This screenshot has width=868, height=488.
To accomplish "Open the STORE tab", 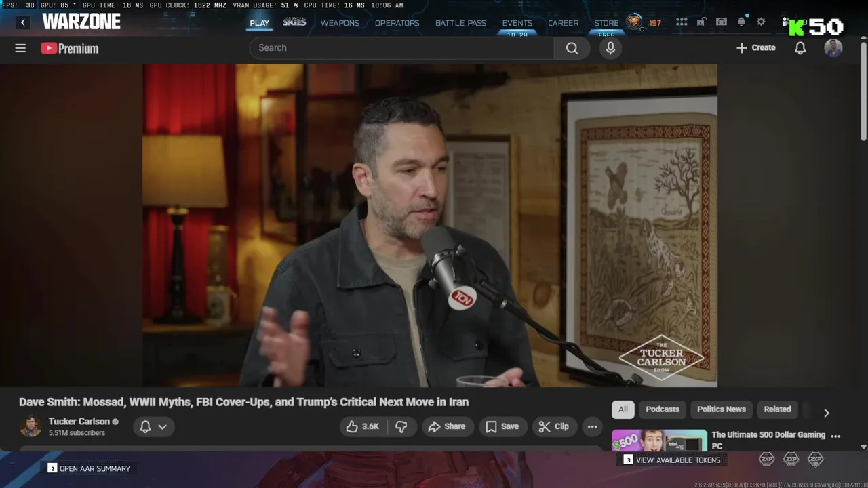I will [606, 23].
